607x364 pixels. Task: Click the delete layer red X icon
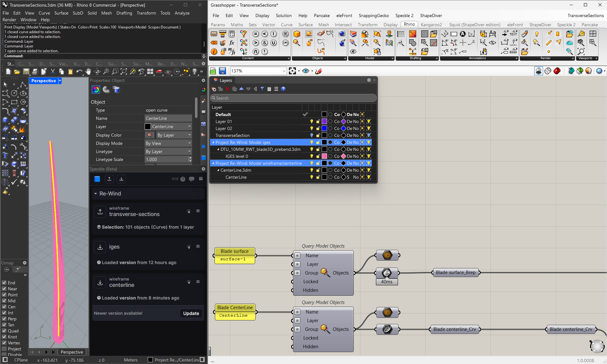(x=228, y=89)
